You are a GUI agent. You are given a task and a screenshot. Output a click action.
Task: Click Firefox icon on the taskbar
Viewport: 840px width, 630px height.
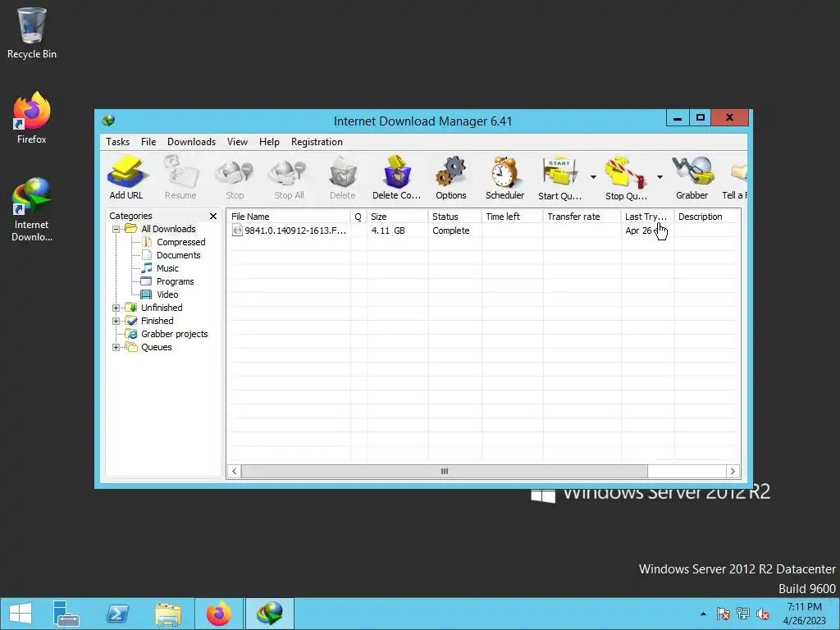(x=218, y=614)
